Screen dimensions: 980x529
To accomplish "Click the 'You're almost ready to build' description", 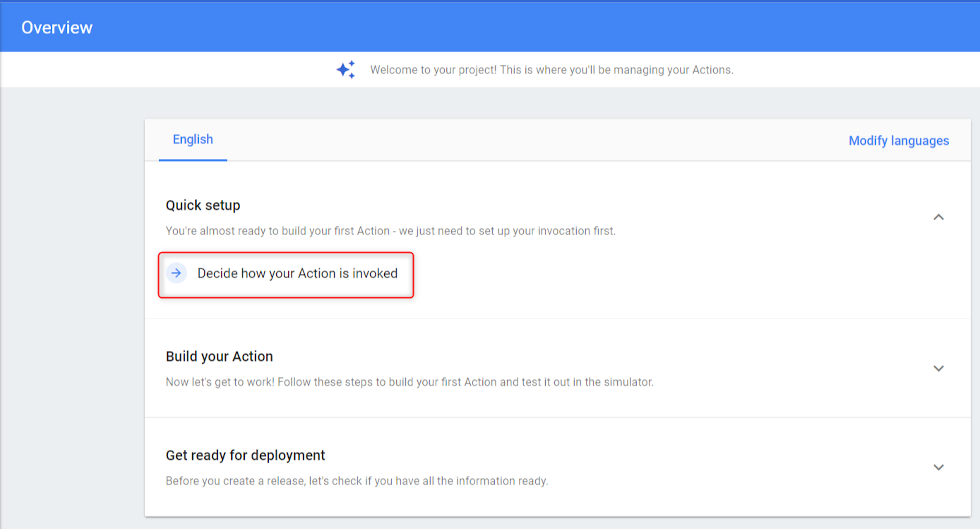I will coord(391,231).
